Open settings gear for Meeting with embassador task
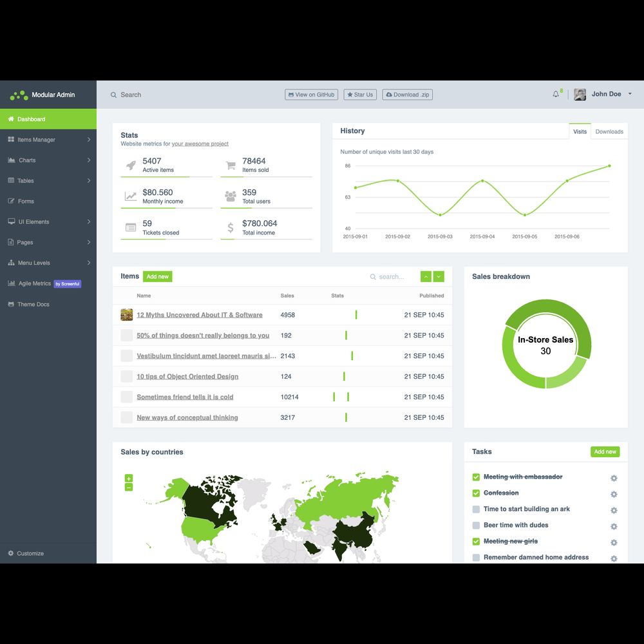The width and height of the screenshot is (644, 644). pos(614,478)
